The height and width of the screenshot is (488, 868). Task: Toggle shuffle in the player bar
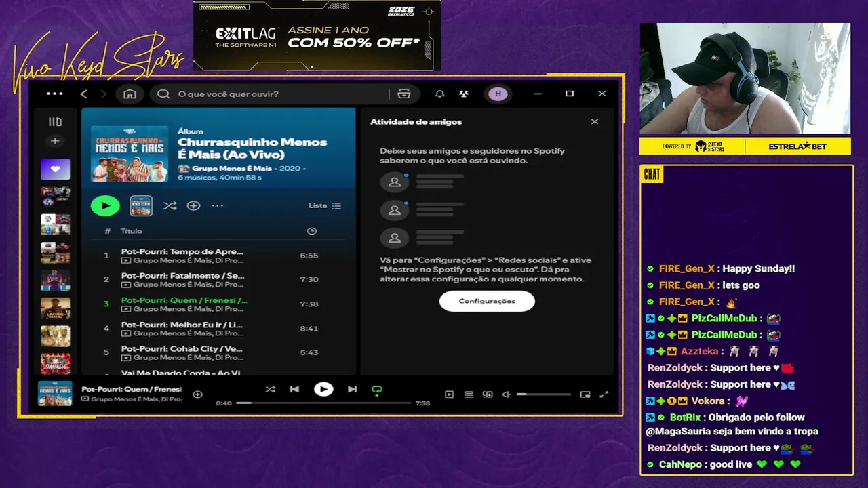click(270, 389)
